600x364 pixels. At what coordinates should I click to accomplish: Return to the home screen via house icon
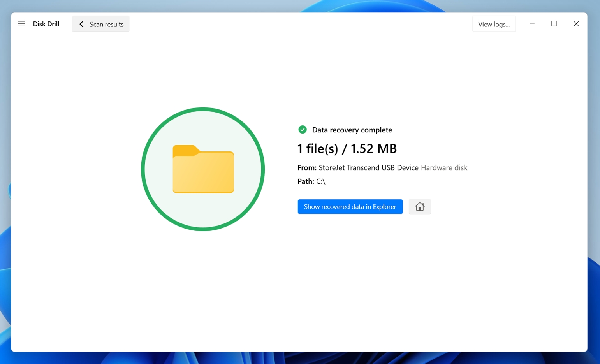point(419,207)
